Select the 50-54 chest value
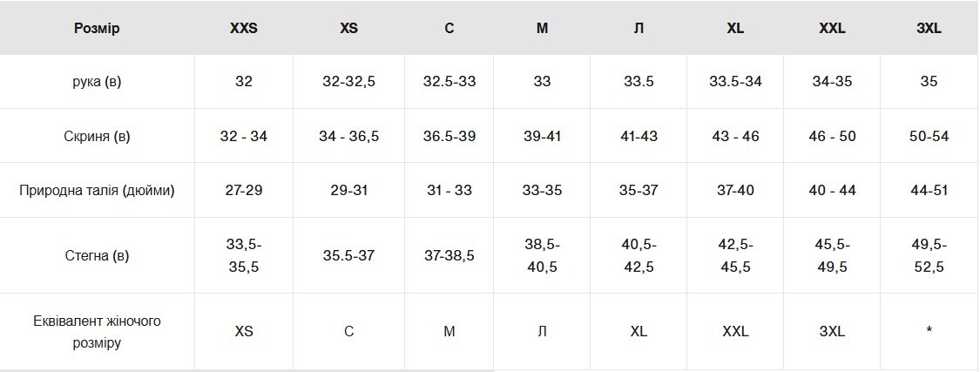This screenshot has height=372, width=980. click(929, 136)
